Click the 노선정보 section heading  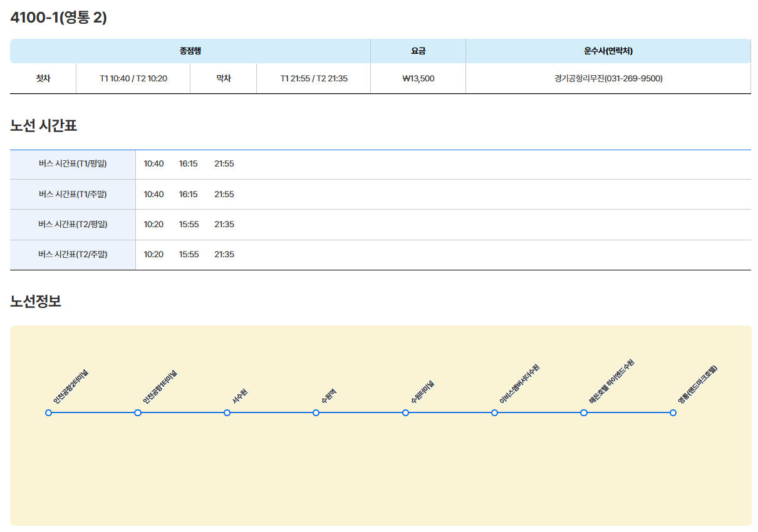pyautogui.click(x=36, y=302)
